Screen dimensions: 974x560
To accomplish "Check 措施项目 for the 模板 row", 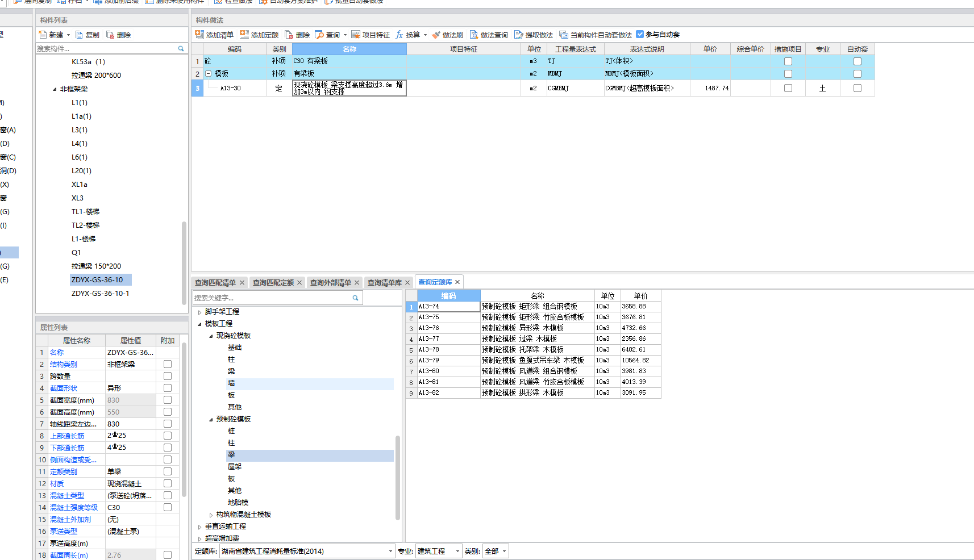I will point(788,74).
